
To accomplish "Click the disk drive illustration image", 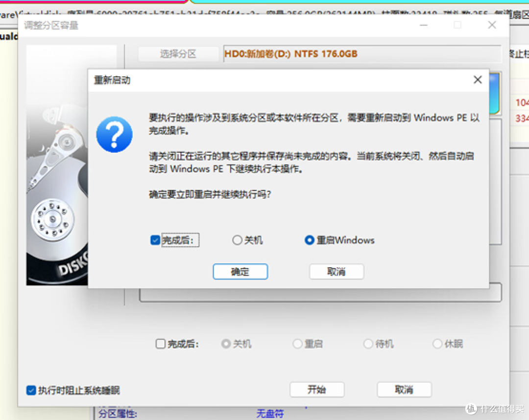I will 57,165.
